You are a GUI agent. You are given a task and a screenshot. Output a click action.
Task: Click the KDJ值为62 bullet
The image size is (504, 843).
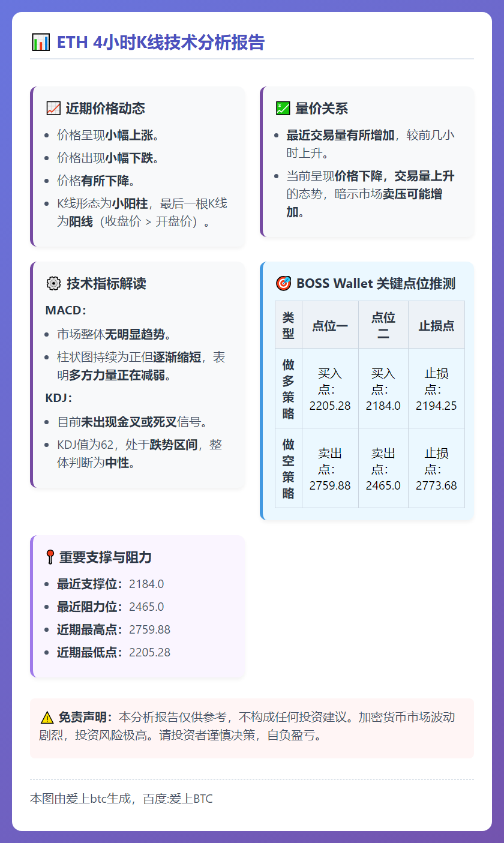tap(140, 454)
